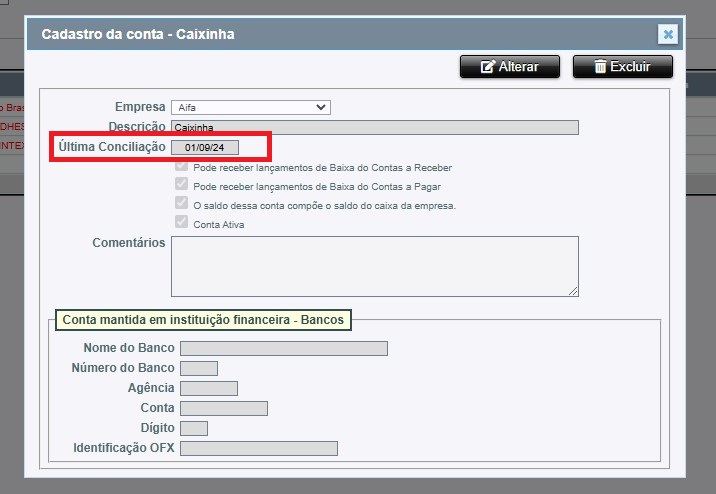Toggle the Conta Ativa checkbox
The height and width of the screenshot is (494, 716).
(x=181, y=224)
